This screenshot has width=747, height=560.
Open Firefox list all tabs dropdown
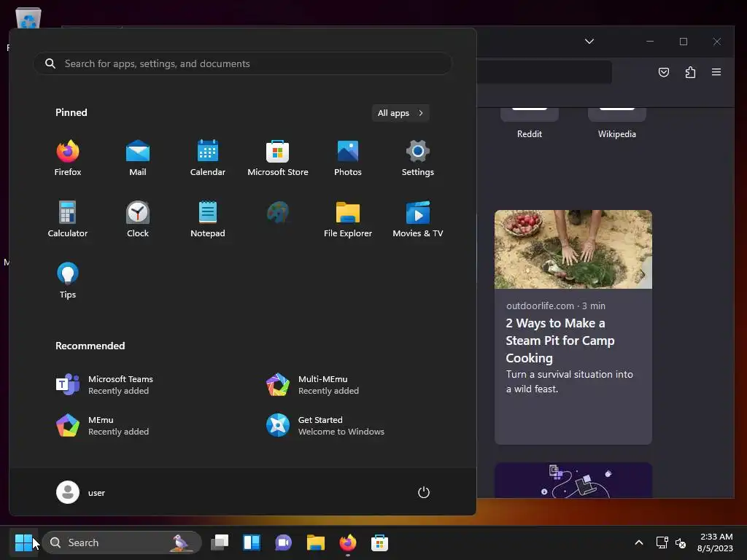point(589,42)
